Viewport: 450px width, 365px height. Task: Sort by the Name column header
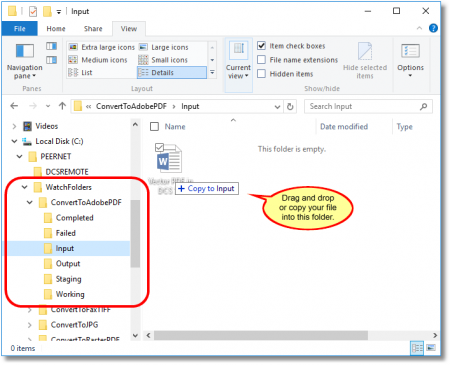tap(175, 127)
